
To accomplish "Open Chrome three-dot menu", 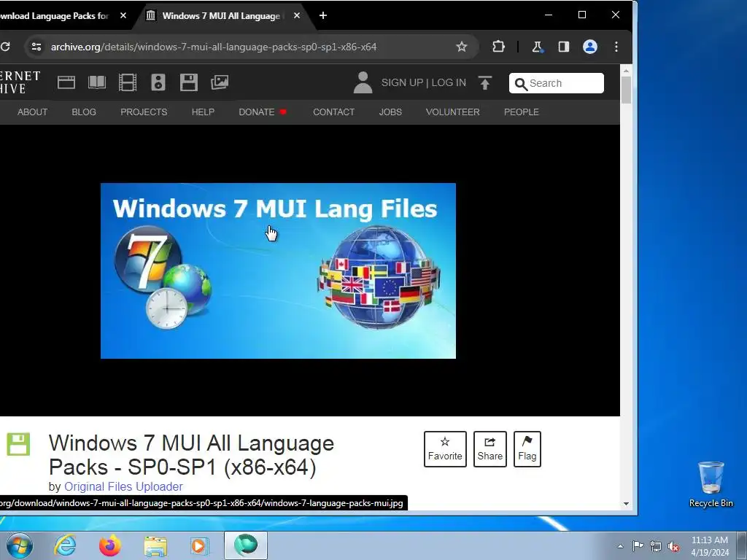I will point(616,47).
